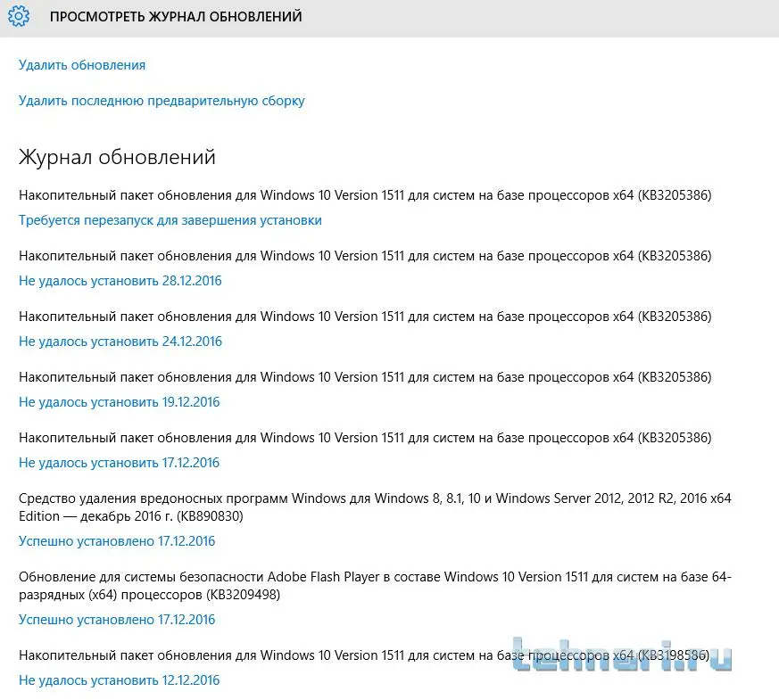
Task: Open 'Не удалось установить 17.12.2016' details
Action: point(120,463)
